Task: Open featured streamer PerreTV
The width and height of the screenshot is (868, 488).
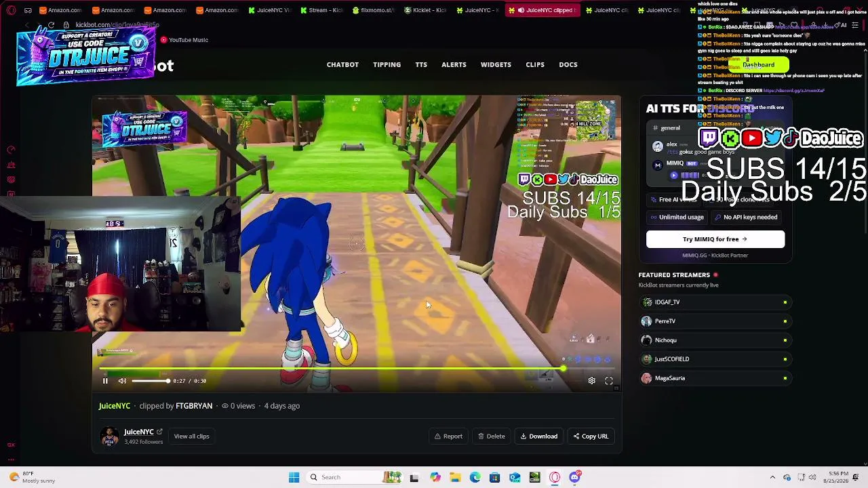Action: point(715,321)
